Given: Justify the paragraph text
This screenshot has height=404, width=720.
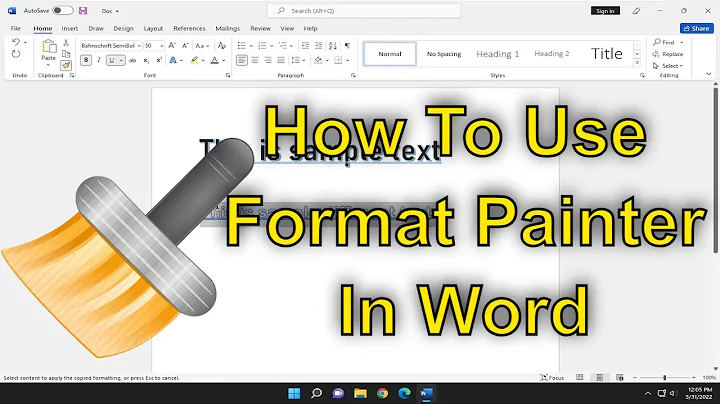Looking at the screenshot, I should pyautogui.click(x=281, y=60).
